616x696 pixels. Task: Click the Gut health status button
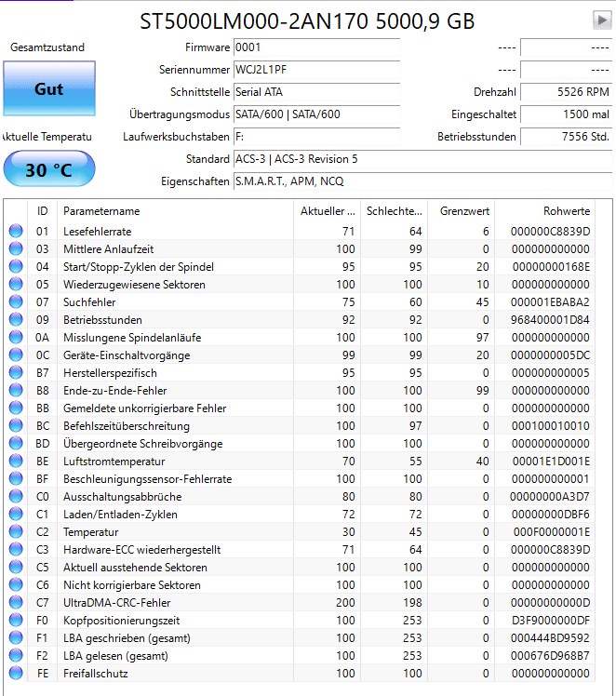[x=49, y=88]
